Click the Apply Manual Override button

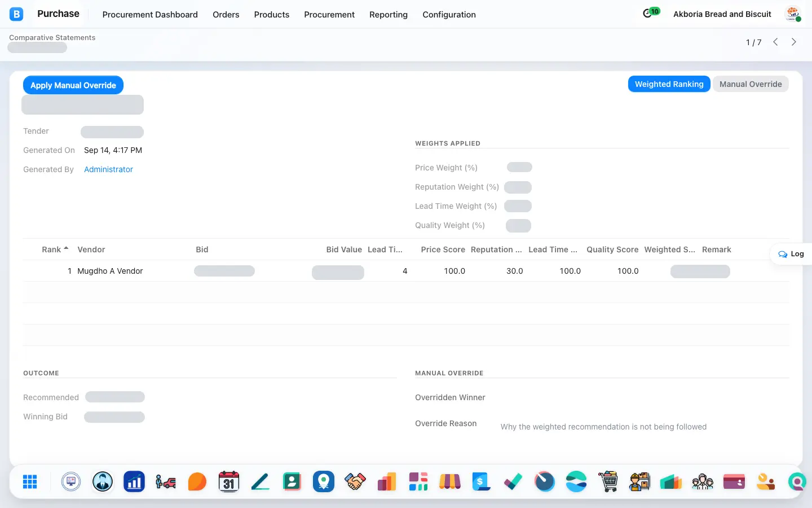73,85
